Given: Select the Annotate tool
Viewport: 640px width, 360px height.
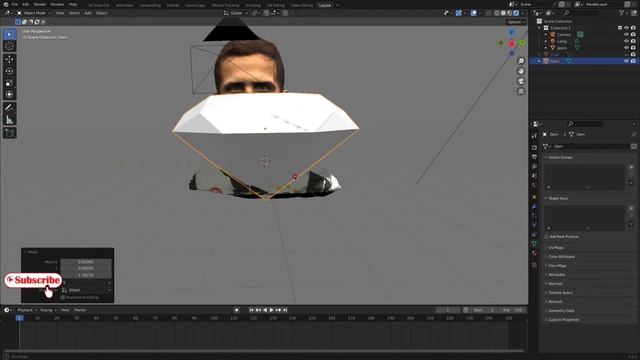Looking at the screenshot, I should tap(9, 108).
